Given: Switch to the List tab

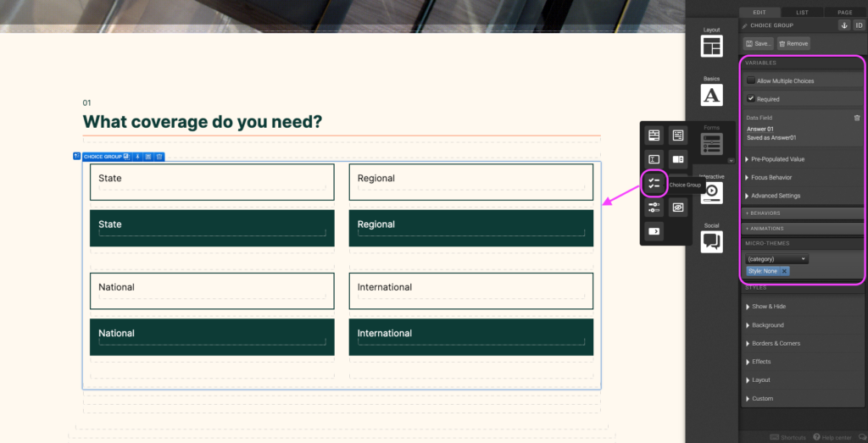Looking at the screenshot, I should [801, 13].
